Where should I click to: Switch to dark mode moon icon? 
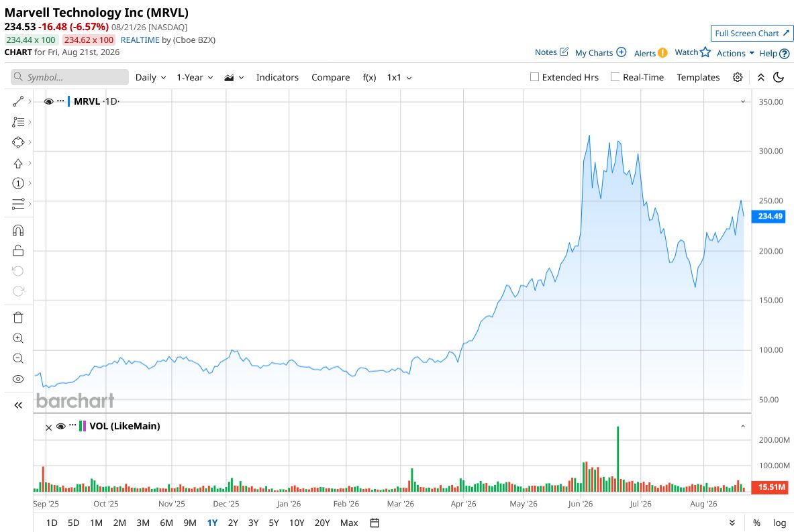[779, 77]
